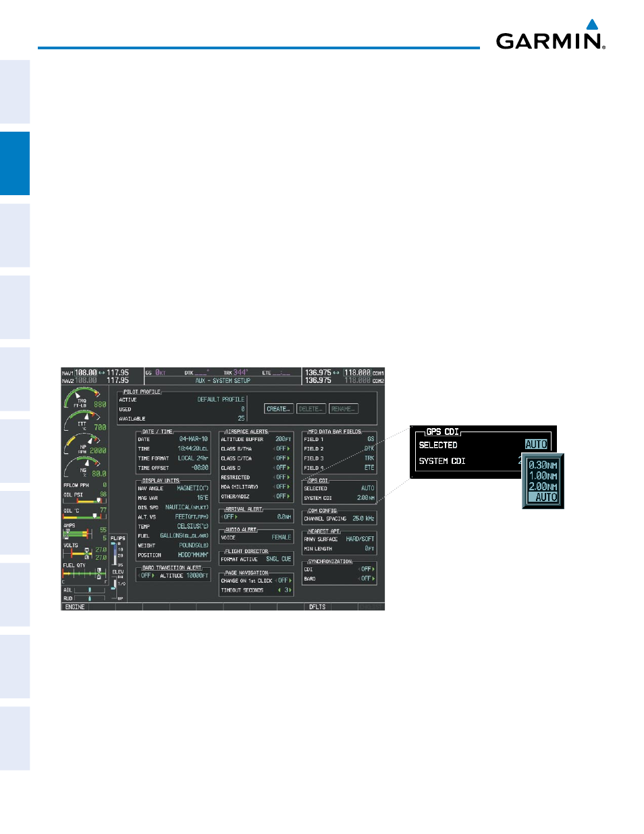Screen dimensions: 644x834
Task: Click the FLAPS position indicator
Action: coord(118,551)
